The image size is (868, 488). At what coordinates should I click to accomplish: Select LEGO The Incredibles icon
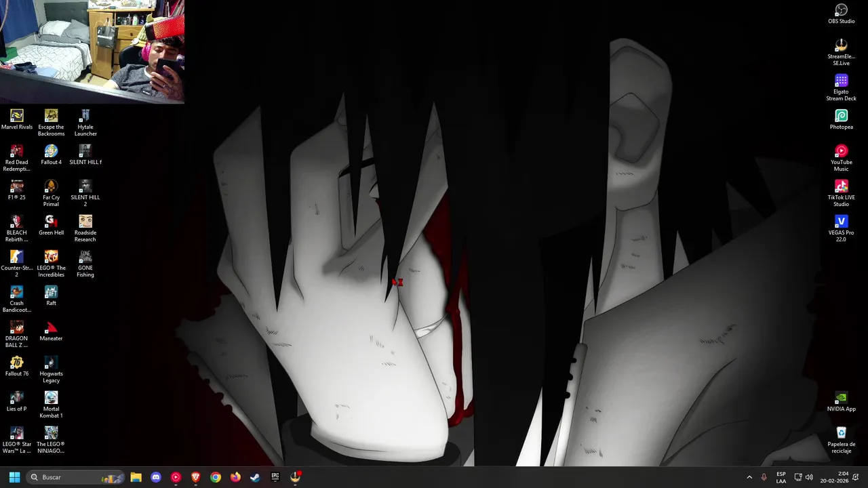tap(51, 264)
